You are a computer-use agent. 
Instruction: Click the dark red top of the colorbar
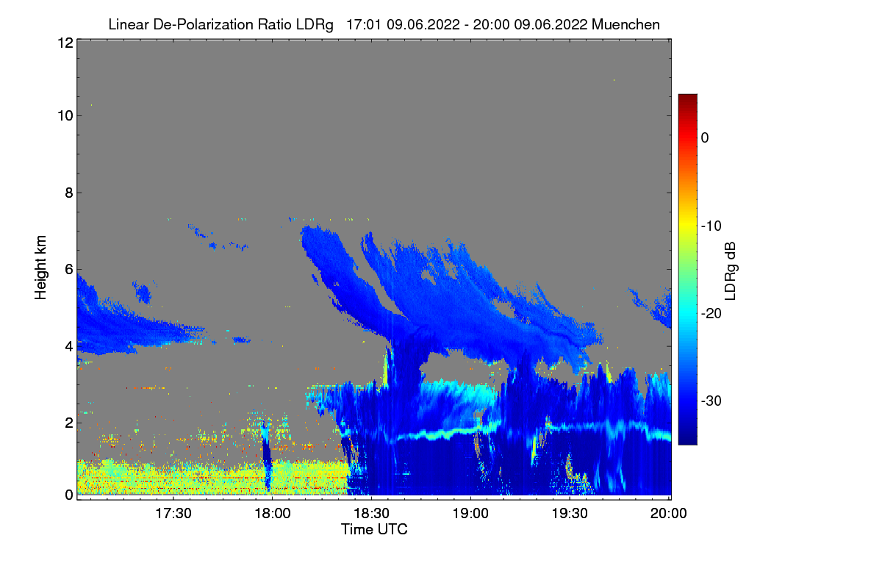pyautogui.click(x=687, y=99)
